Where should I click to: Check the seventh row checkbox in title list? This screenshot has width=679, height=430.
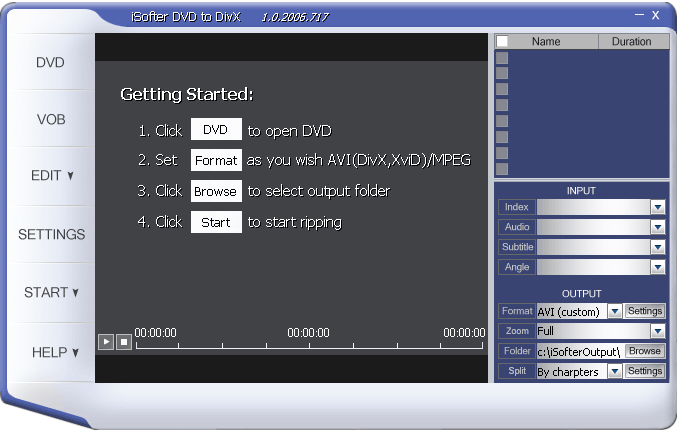pos(502,153)
